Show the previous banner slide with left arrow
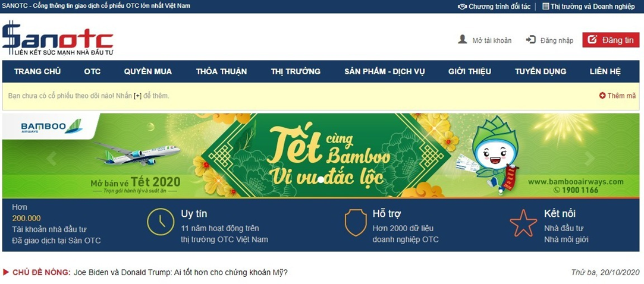The height and width of the screenshot is (284, 644). point(51,158)
